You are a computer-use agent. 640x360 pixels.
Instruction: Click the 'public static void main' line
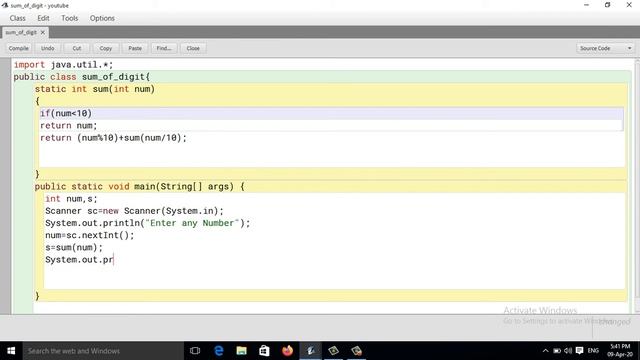click(x=139, y=187)
